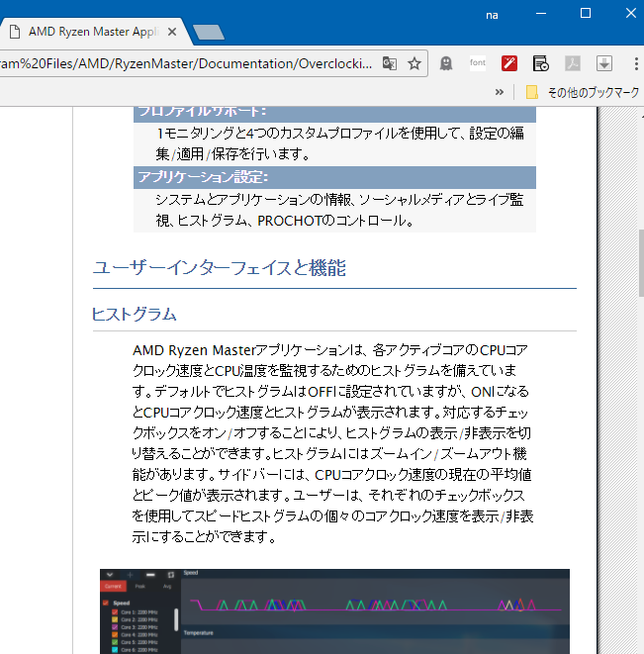
Task: Click the core list scrollbar in the screenshot
Action: (176, 619)
